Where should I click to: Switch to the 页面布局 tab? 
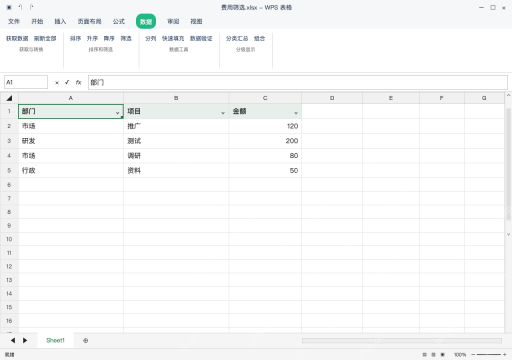(x=89, y=21)
